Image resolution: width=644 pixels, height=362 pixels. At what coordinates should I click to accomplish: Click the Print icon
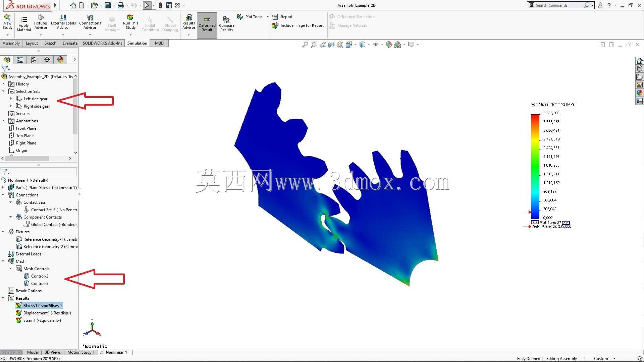(x=121, y=5)
